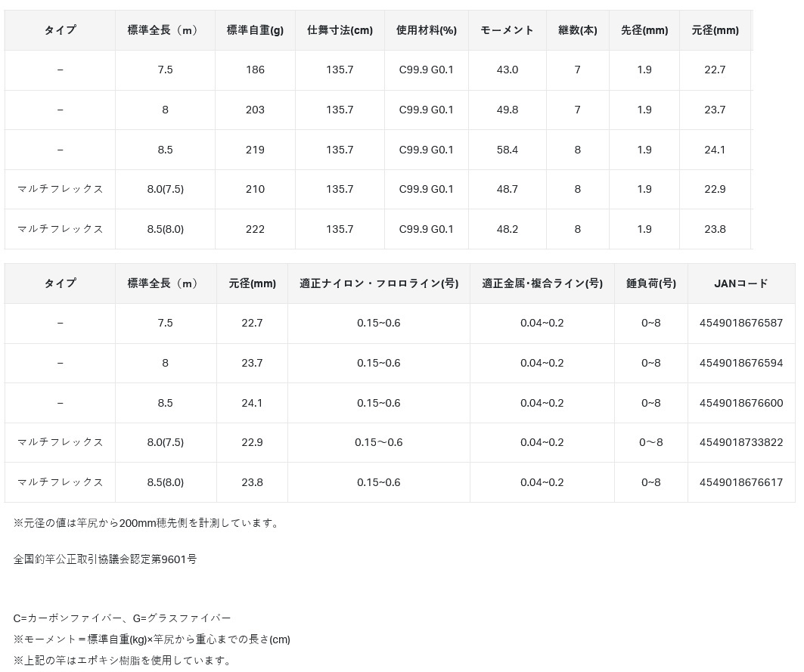Image resolution: width=804 pixels, height=672 pixels.
Task: Select 0~8 sinker load in 8.5(8.0) row
Action: [x=650, y=482]
